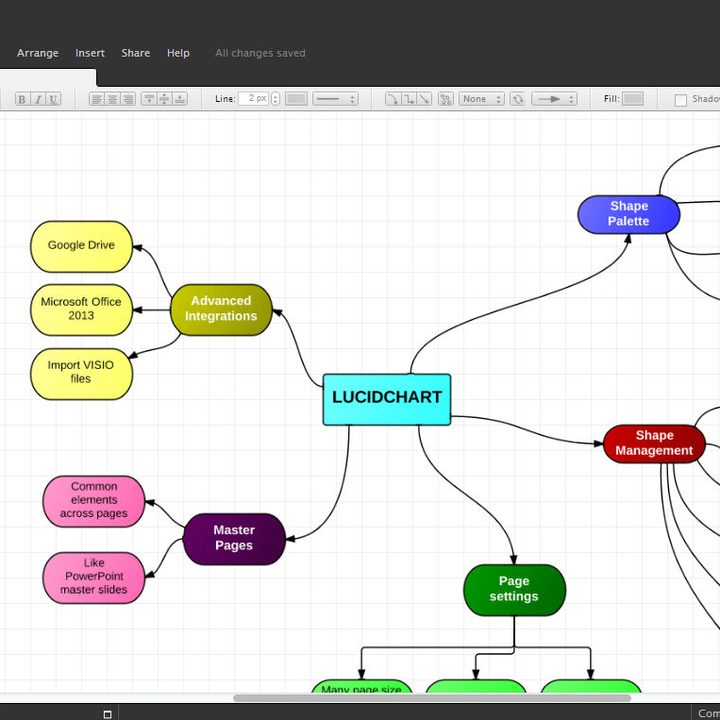Select the Like PowerPoint master slides node
The width and height of the screenshot is (720, 720).
(94, 578)
